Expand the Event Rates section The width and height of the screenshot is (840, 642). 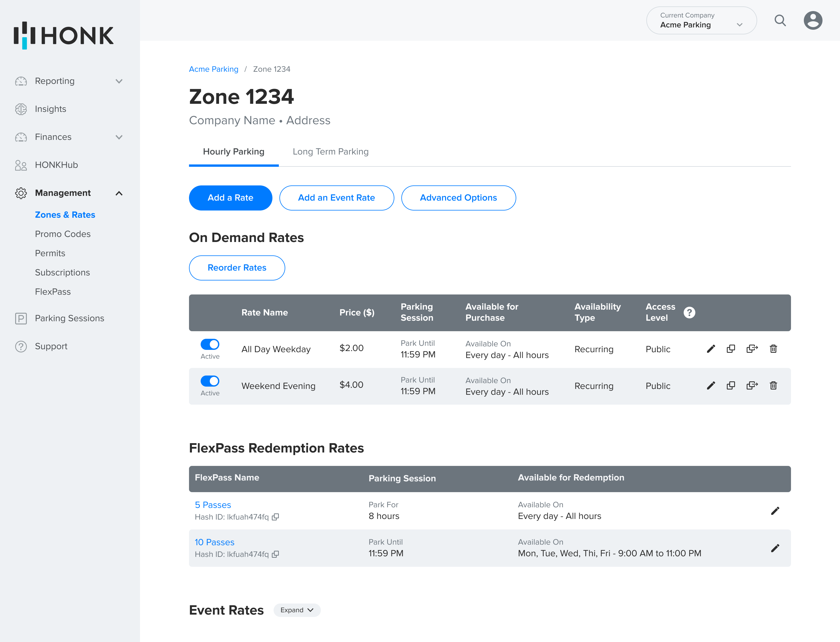point(297,610)
